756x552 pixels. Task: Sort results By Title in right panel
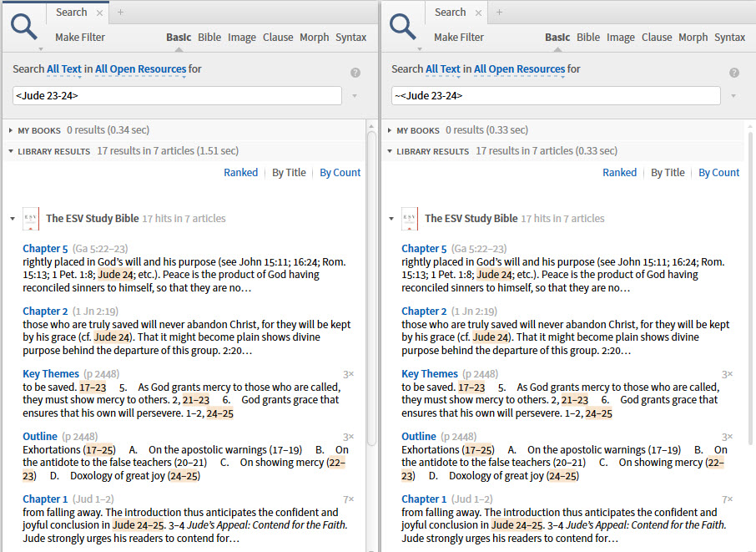coord(668,172)
